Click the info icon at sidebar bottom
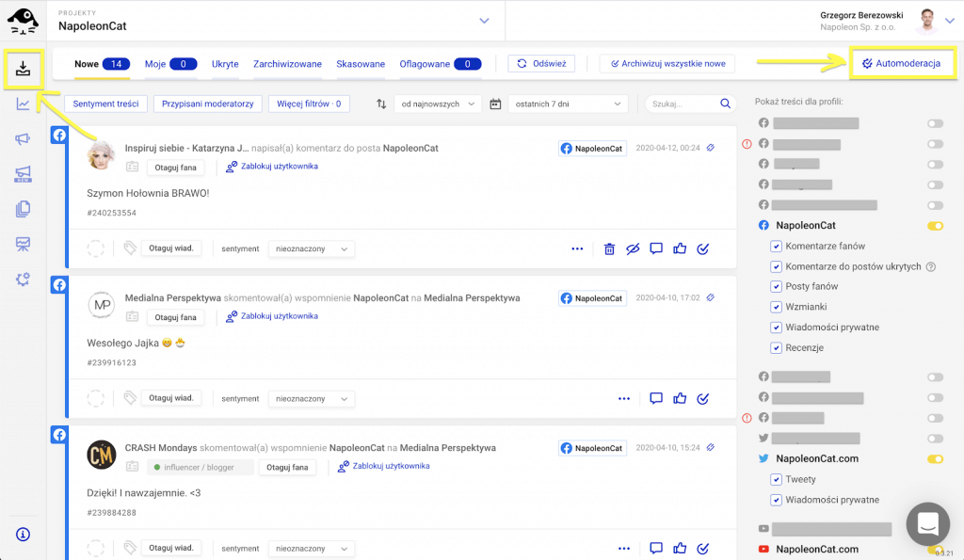The height and width of the screenshot is (560, 964). tap(23, 535)
